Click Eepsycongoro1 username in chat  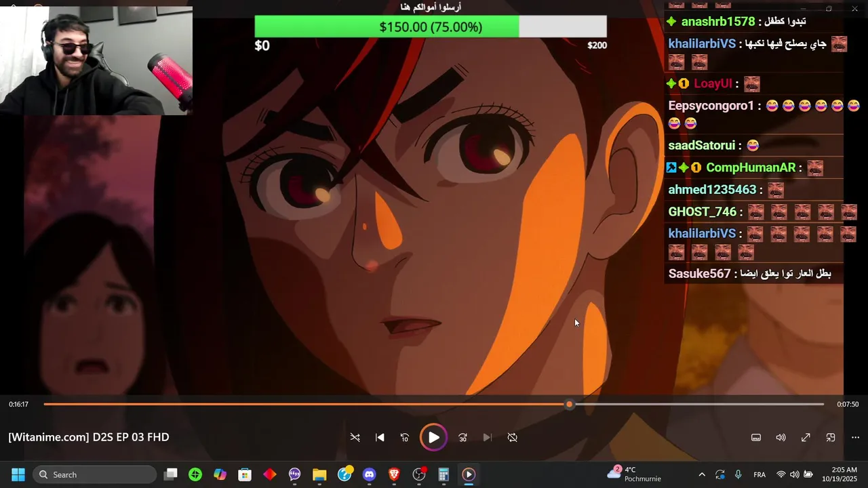coord(711,106)
